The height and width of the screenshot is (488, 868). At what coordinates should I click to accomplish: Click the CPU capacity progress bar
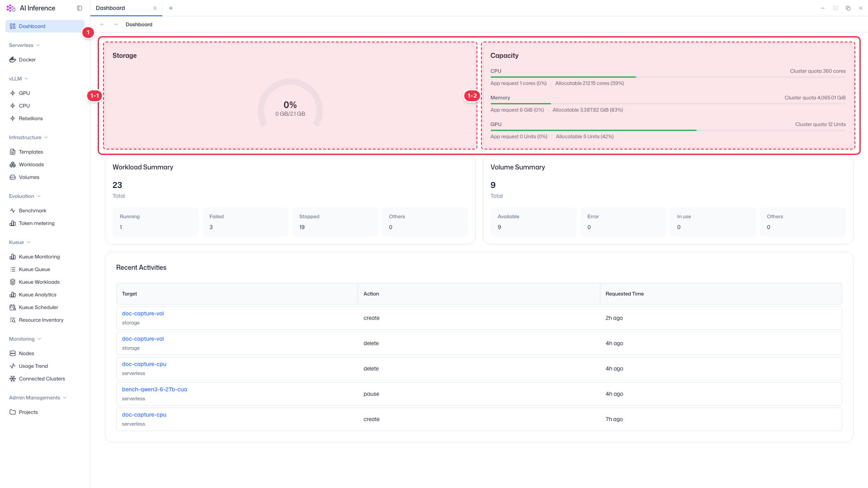point(668,77)
